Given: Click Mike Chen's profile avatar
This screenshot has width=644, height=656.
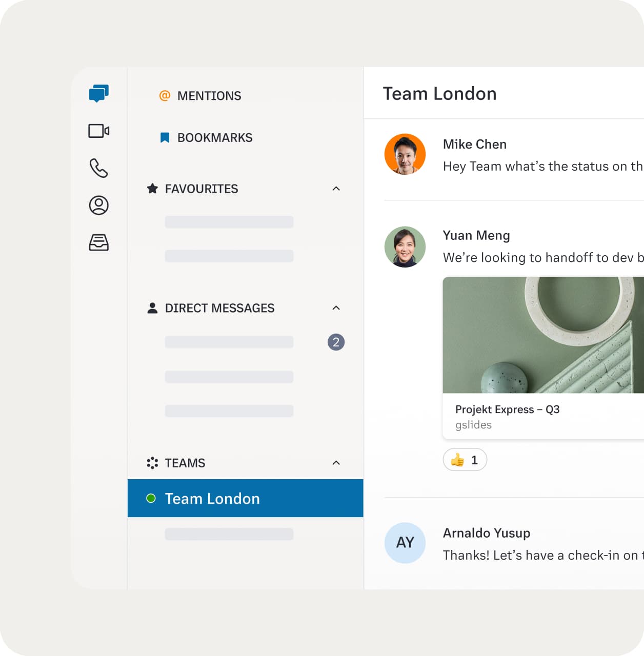Looking at the screenshot, I should (405, 154).
